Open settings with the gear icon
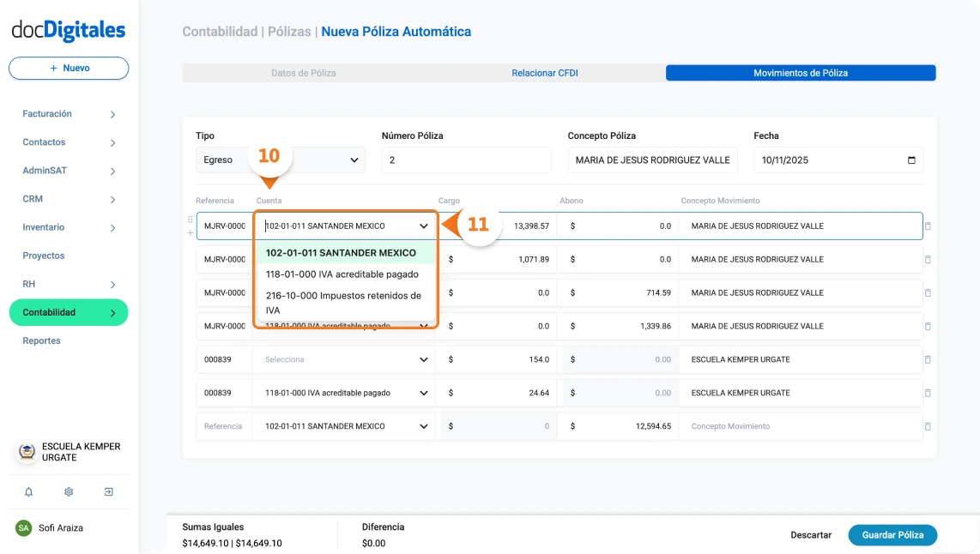 pyautogui.click(x=68, y=491)
